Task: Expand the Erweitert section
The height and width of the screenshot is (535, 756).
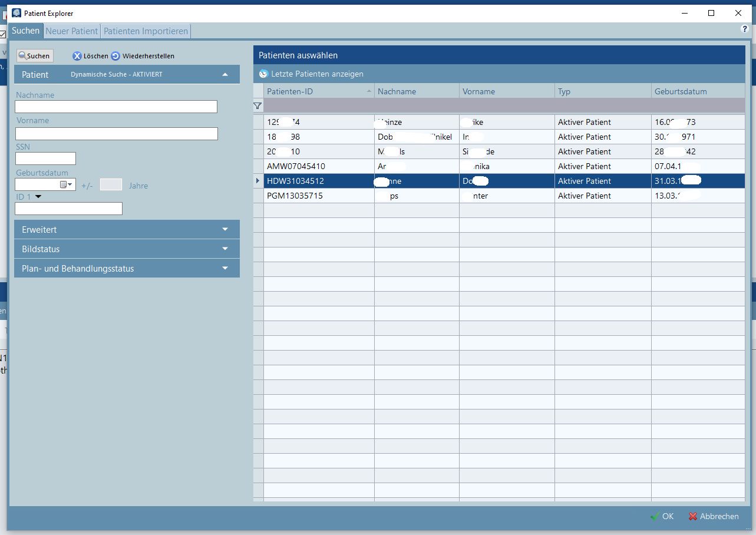Action: coord(225,230)
